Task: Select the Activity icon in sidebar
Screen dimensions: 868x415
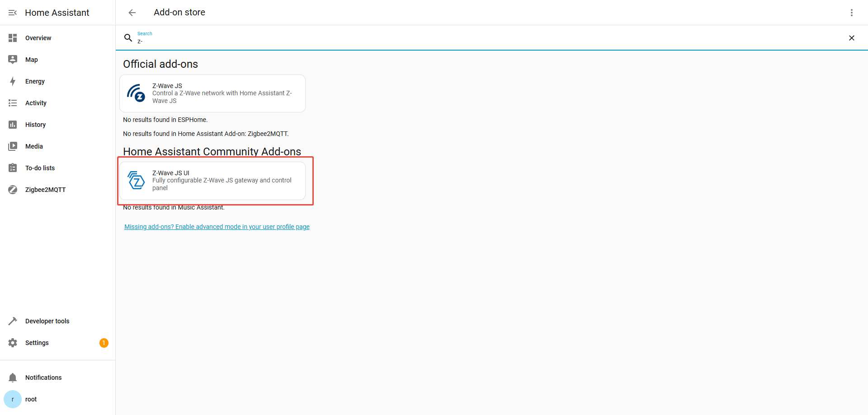Action: [x=13, y=103]
